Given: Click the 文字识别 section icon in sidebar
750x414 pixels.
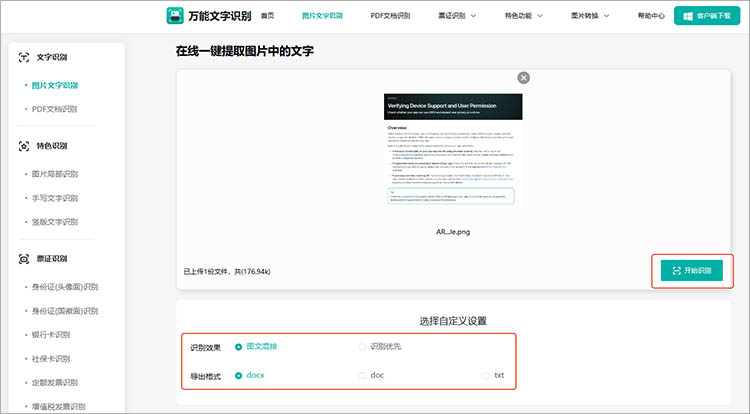Looking at the screenshot, I should pyautogui.click(x=24, y=57).
